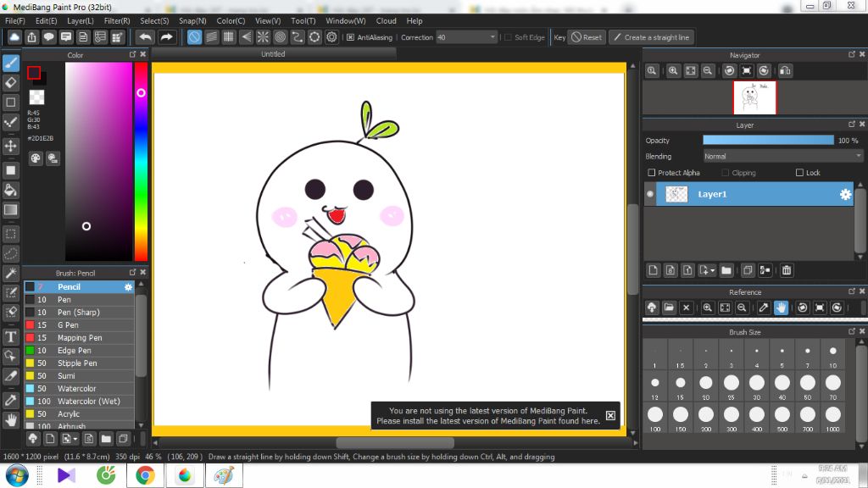Pick brush size 30 preset
868x488 pixels.
tap(757, 386)
